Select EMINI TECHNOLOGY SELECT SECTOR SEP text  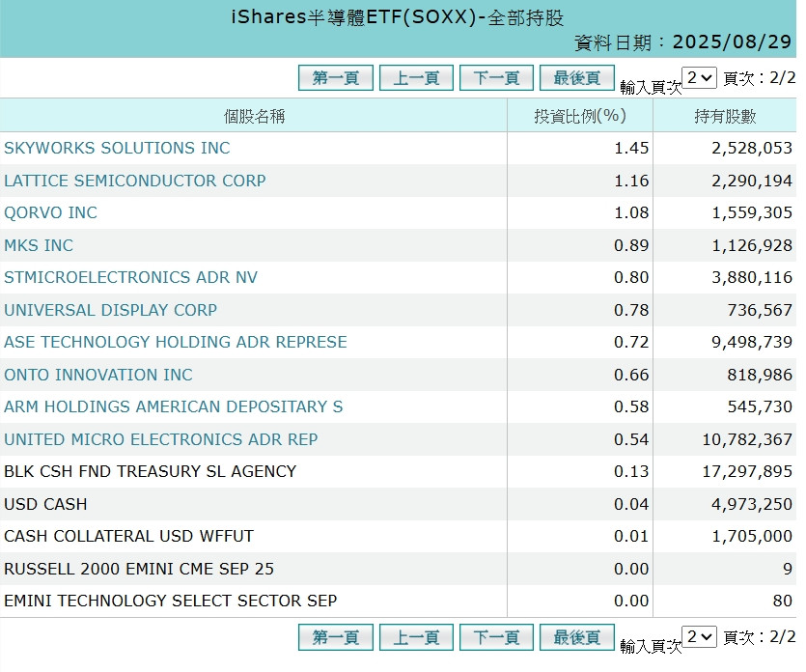pos(170,602)
